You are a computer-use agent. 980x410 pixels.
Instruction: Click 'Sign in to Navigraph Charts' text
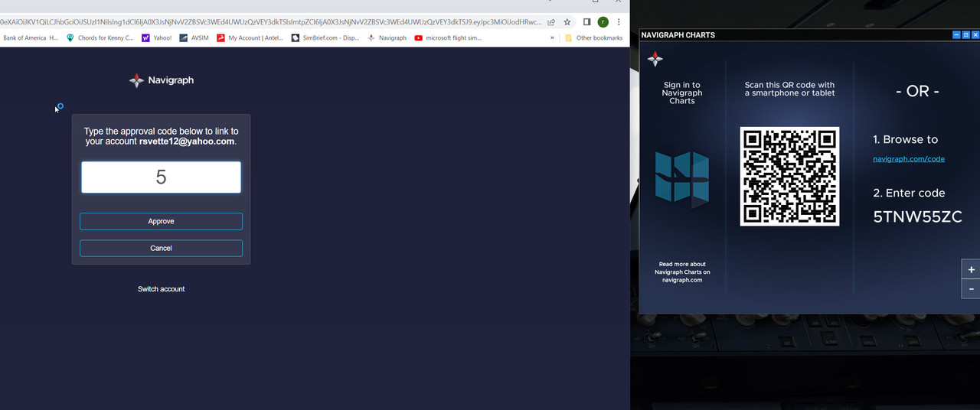point(682,93)
